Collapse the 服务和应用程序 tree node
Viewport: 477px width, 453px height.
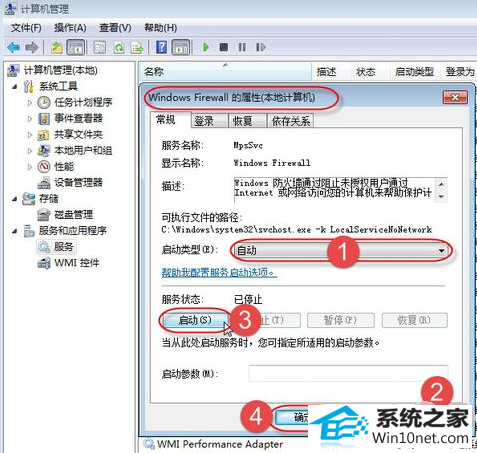[x=14, y=231]
